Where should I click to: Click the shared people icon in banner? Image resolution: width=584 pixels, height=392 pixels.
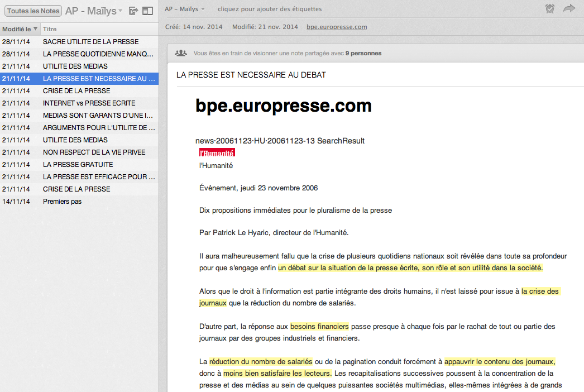[181, 53]
